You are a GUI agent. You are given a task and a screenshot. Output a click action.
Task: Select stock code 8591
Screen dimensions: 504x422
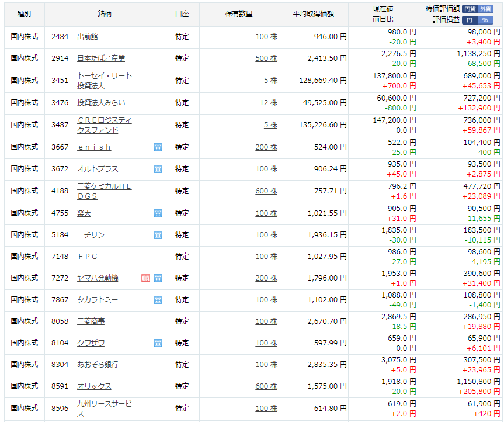coord(60,386)
